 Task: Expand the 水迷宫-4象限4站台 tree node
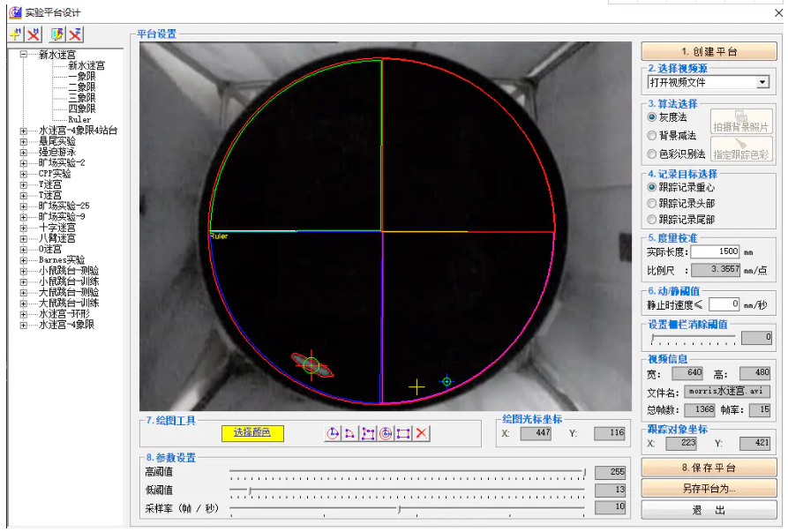click(23, 131)
